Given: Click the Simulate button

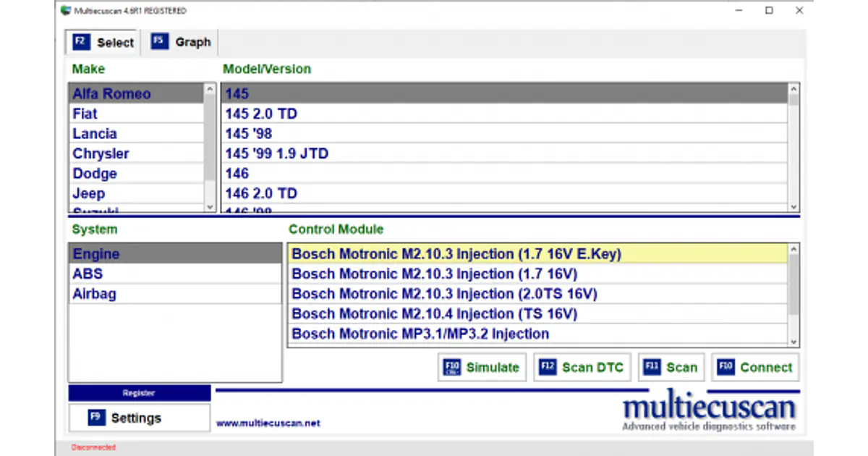Looking at the screenshot, I should [x=482, y=367].
